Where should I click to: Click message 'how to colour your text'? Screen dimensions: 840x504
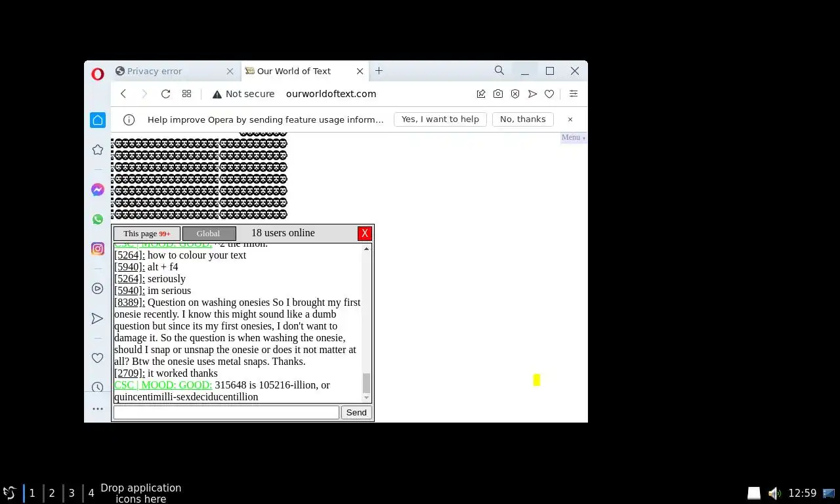pyautogui.click(x=197, y=255)
